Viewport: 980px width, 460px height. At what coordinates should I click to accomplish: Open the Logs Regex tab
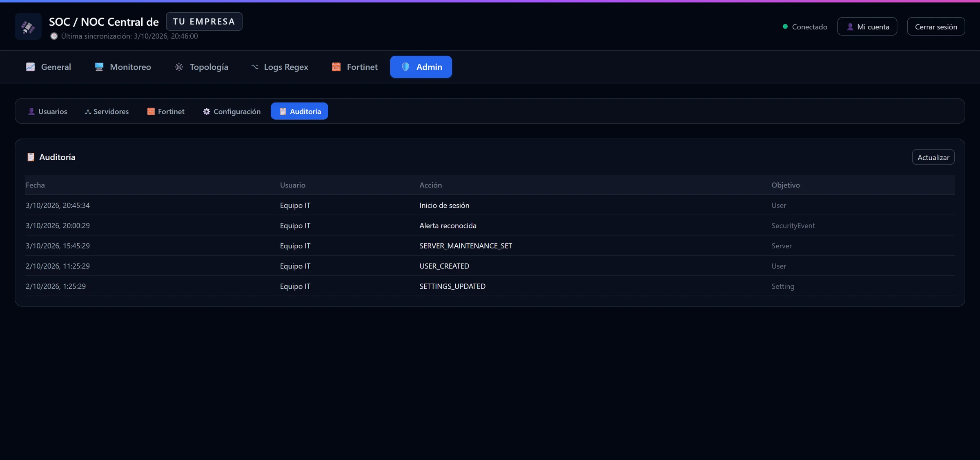tap(279, 67)
